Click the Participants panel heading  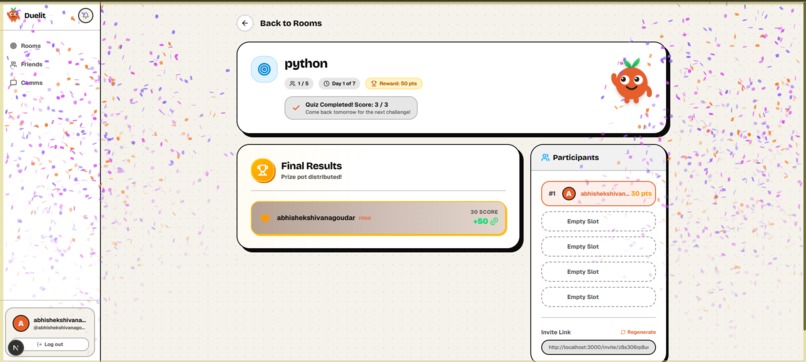(576, 157)
